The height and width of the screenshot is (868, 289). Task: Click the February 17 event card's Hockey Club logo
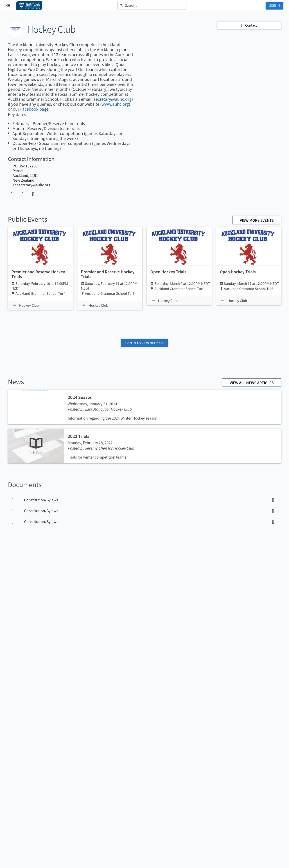[84, 305]
